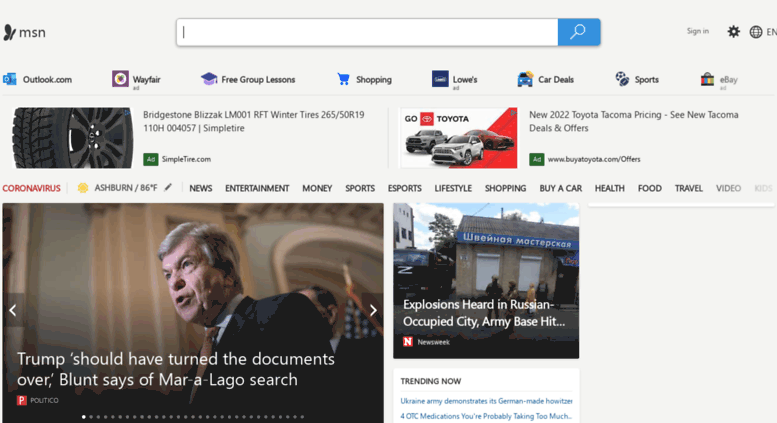Viewport: 777px width, 423px height.
Task: Click the MSN butterfly logo
Action: click(x=9, y=32)
